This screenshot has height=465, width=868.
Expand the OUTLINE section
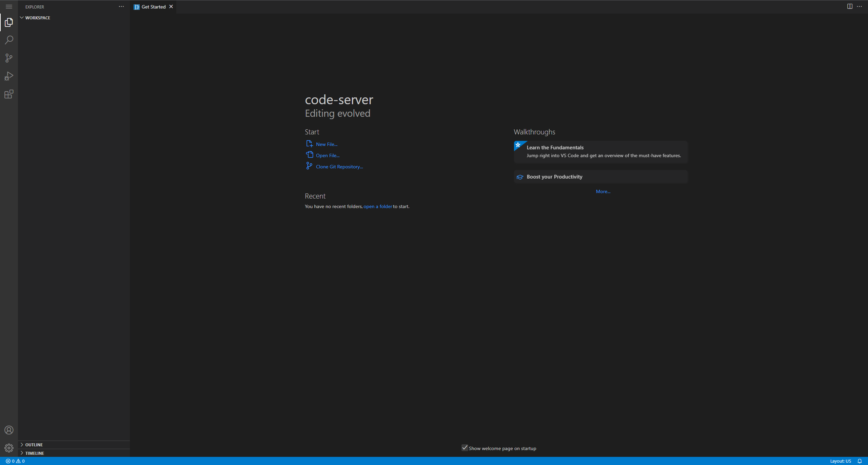tap(34, 445)
